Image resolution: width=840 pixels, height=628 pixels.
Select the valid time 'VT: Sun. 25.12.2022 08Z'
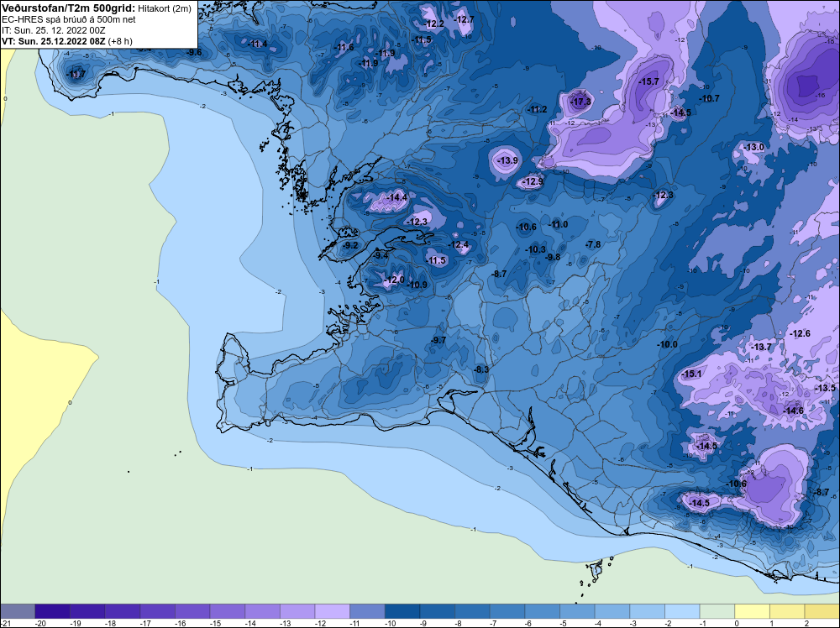[x=54, y=40]
